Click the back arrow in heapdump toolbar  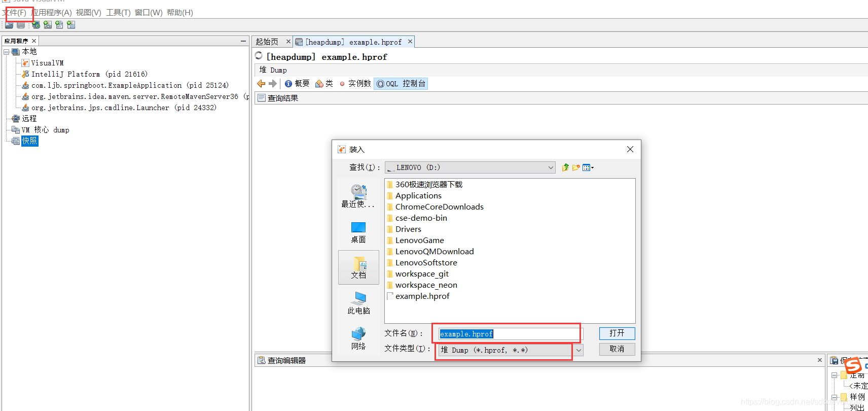(x=261, y=84)
